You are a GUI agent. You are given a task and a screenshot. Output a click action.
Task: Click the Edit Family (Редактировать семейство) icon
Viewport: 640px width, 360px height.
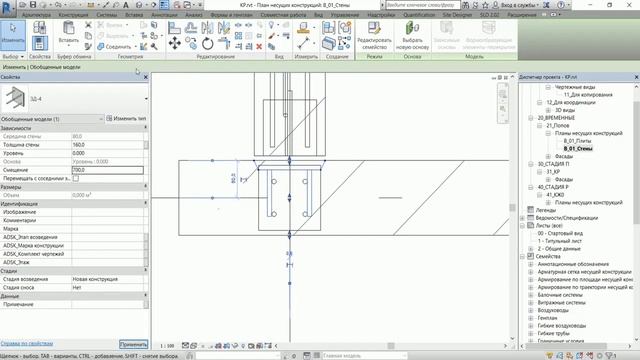pyautogui.click(x=374, y=28)
